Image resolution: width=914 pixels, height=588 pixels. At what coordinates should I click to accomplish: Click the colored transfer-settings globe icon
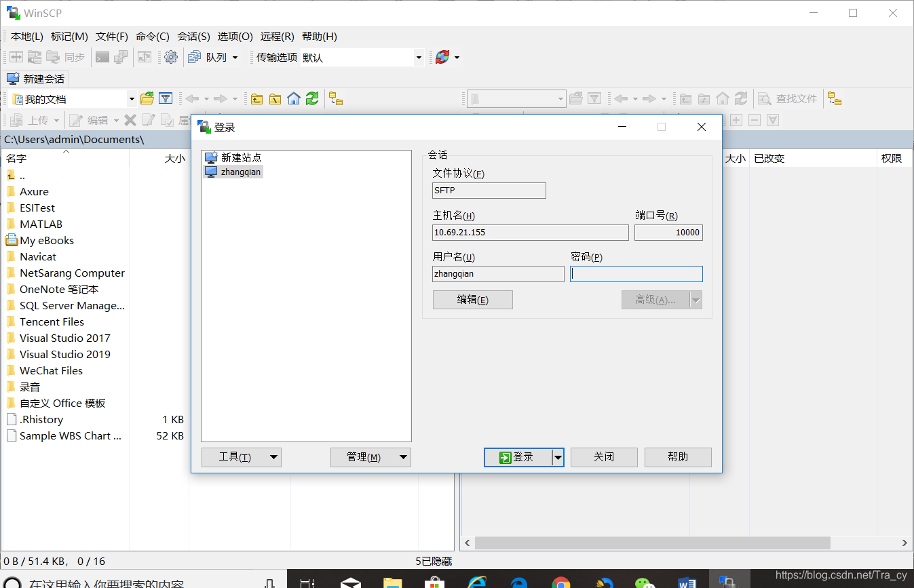(x=442, y=58)
